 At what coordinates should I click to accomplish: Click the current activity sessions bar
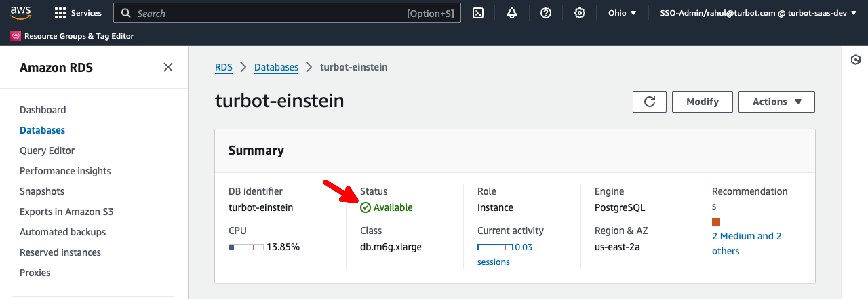(x=495, y=247)
